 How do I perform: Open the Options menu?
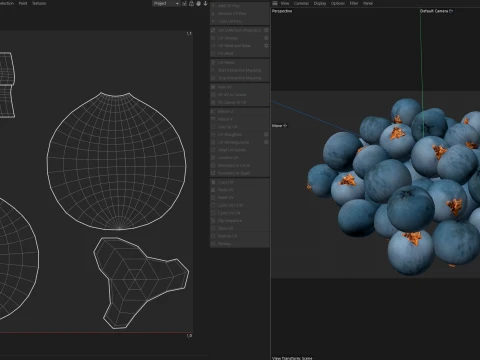pyautogui.click(x=338, y=3)
